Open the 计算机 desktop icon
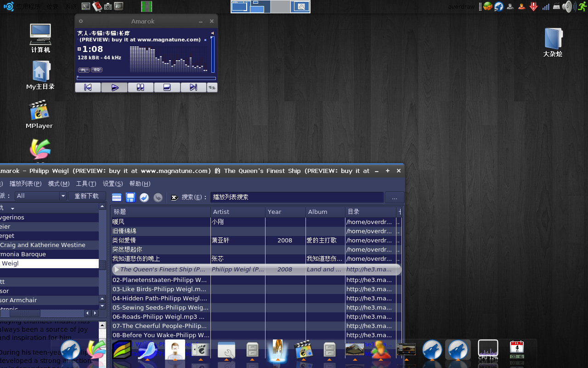The image size is (588, 368). pos(40,38)
